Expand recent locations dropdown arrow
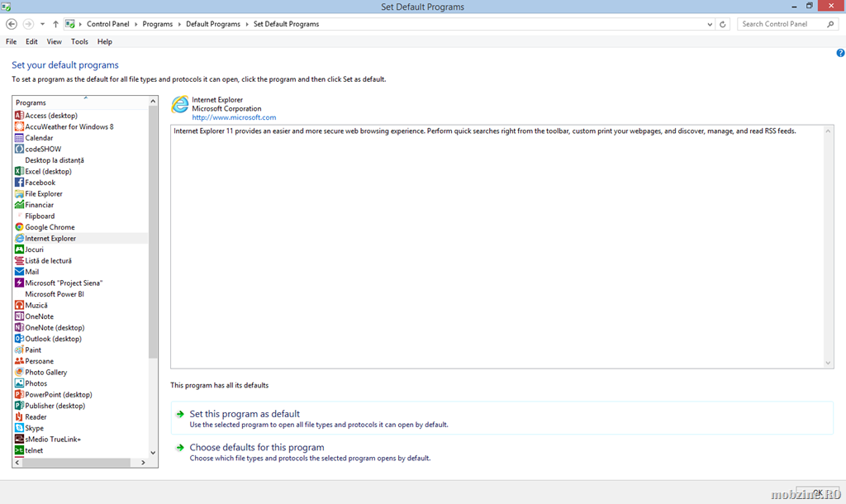This screenshot has width=846, height=504. point(42,24)
